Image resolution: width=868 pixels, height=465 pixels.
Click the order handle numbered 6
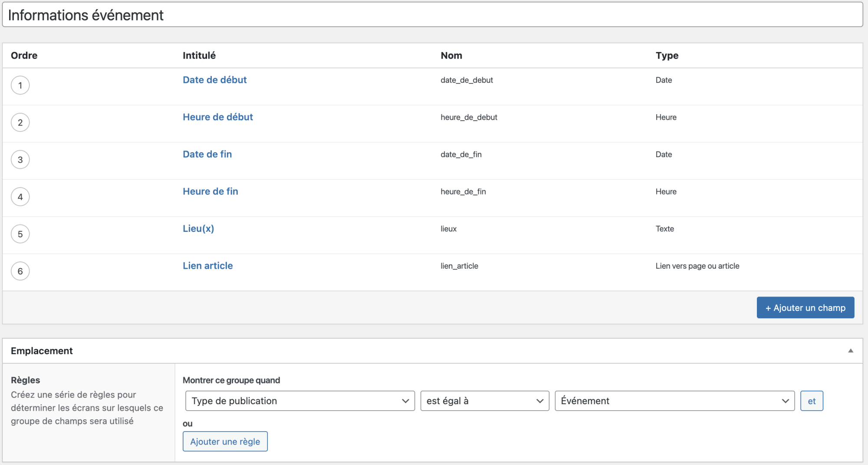pyautogui.click(x=20, y=271)
